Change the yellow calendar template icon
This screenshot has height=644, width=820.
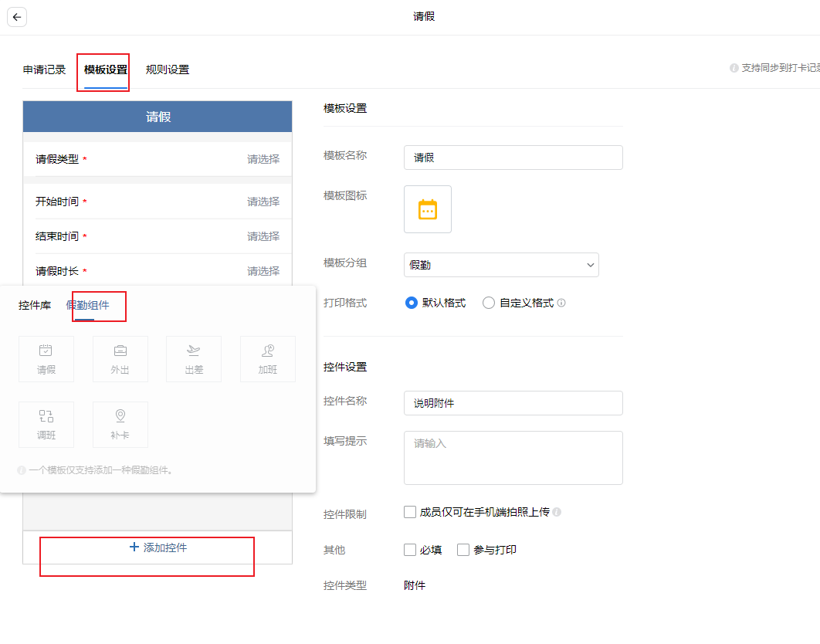click(428, 209)
